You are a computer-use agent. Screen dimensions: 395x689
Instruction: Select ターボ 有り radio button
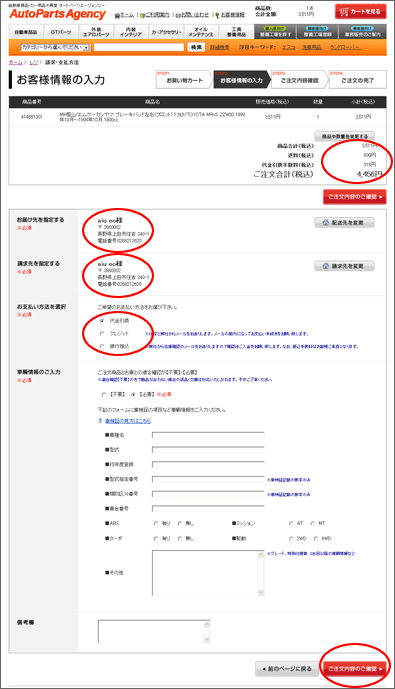[156, 538]
